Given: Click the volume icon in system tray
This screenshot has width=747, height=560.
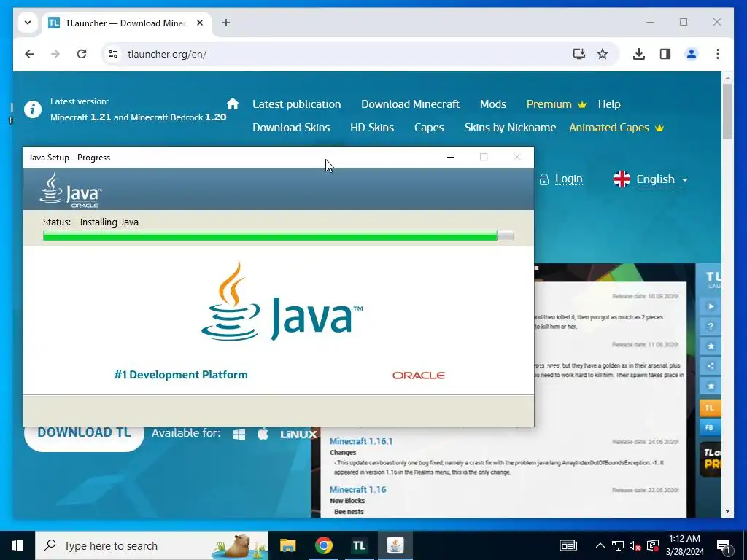Looking at the screenshot, I should 635,545.
